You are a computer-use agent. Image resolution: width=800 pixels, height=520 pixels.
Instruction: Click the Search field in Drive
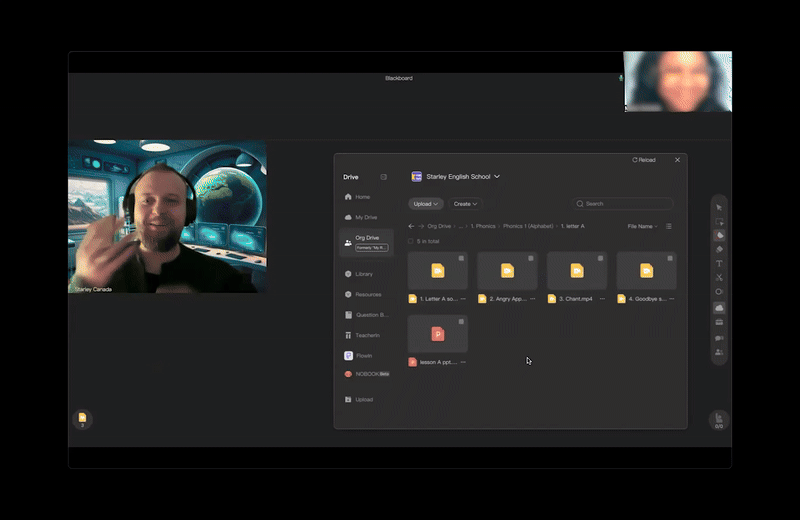point(623,204)
